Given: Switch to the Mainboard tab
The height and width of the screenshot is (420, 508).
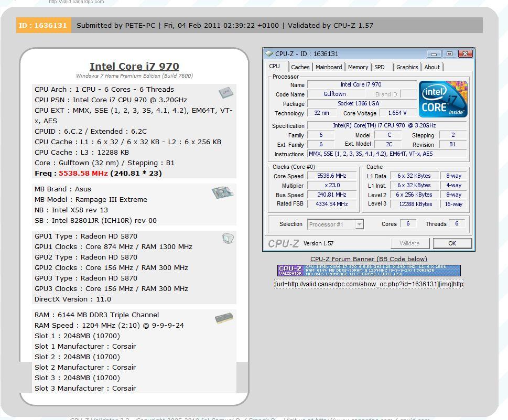Looking at the screenshot, I should (329, 67).
